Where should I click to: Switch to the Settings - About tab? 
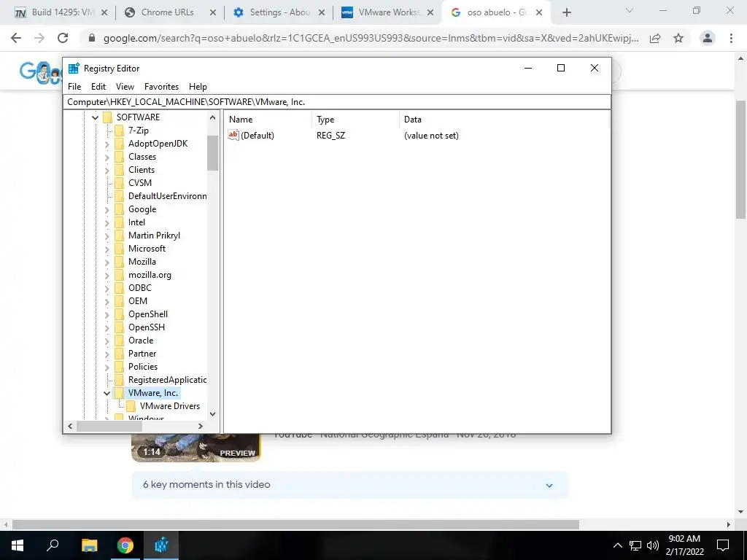pyautogui.click(x=279, y=12)
